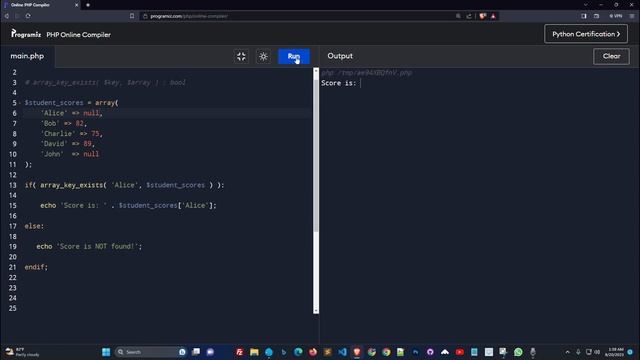Open Task View in the taskbar

[x=196, y=352]
